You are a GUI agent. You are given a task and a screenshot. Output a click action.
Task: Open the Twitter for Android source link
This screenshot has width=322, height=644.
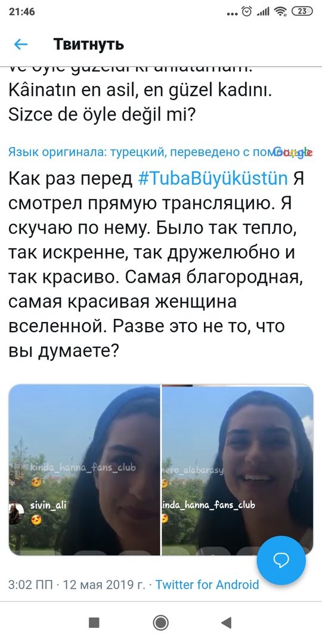(x=208, y=584)
